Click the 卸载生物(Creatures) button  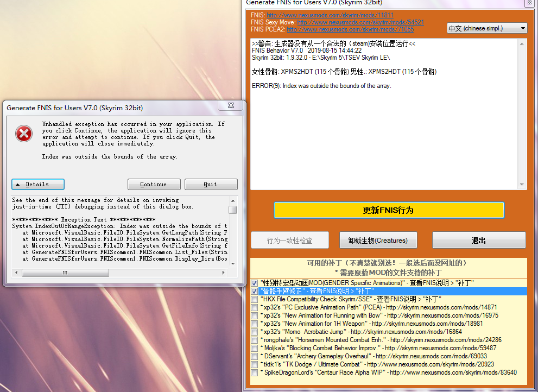378,241
